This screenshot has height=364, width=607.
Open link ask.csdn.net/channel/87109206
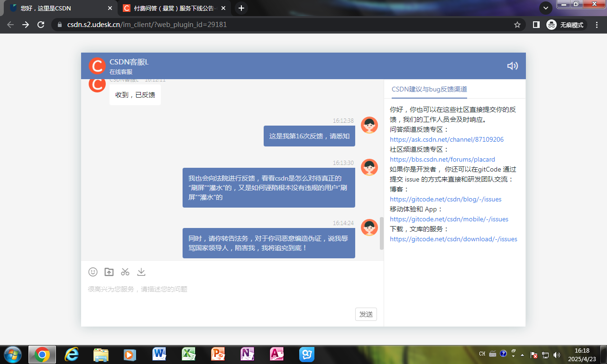pos(447,139)
